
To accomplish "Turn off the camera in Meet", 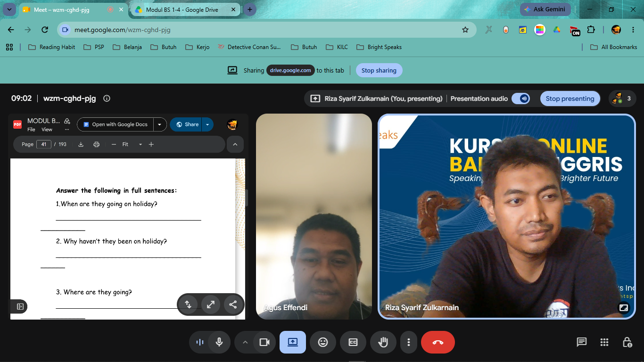I will tap(264, 342).
